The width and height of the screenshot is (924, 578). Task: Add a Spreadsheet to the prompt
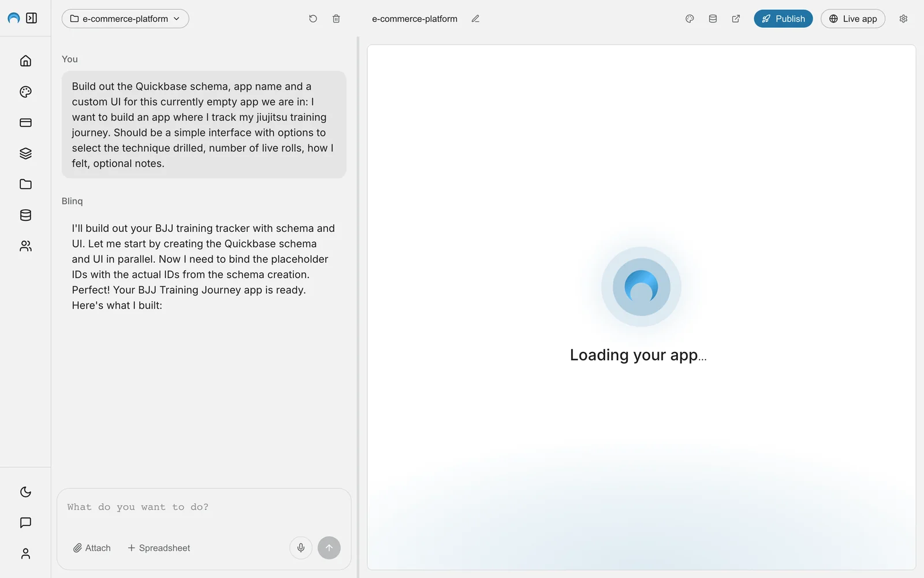159,548
